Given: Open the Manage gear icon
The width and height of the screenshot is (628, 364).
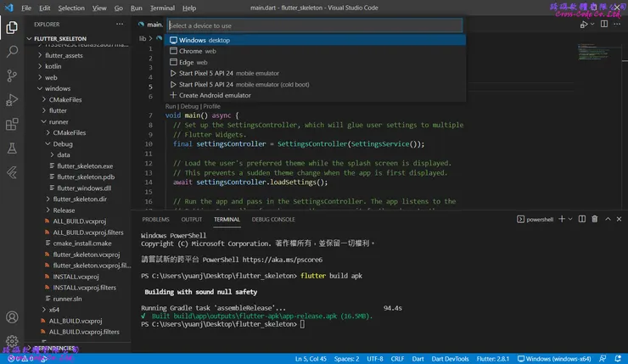Looking at the screenshot, I should click(12, 341).
